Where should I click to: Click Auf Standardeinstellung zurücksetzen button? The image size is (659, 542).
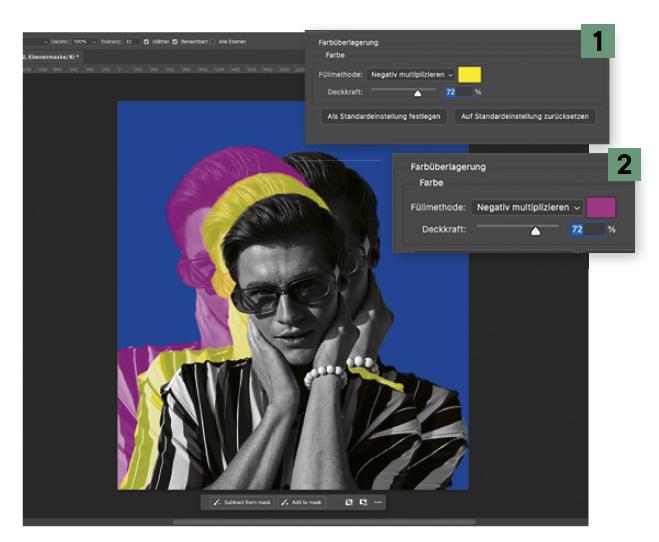[525, 116]
